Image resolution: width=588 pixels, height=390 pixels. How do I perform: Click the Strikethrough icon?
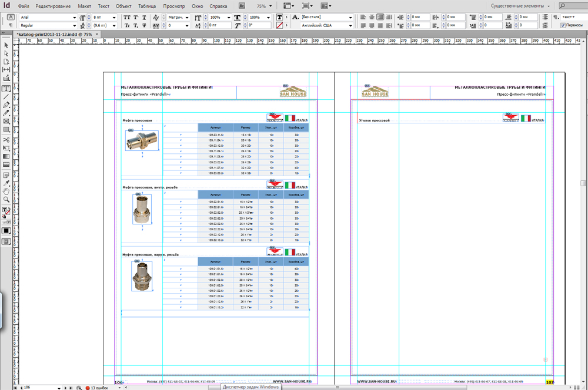[x=144, y=25]
